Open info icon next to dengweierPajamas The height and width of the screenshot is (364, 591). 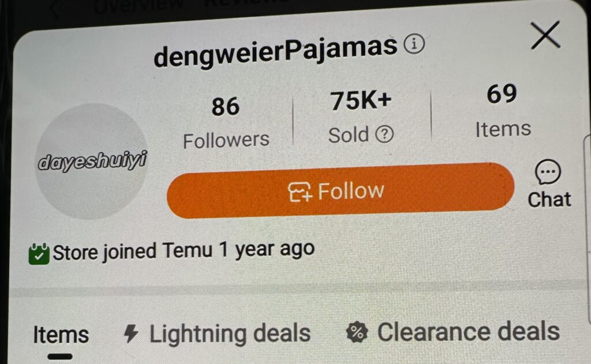point(414,44)
